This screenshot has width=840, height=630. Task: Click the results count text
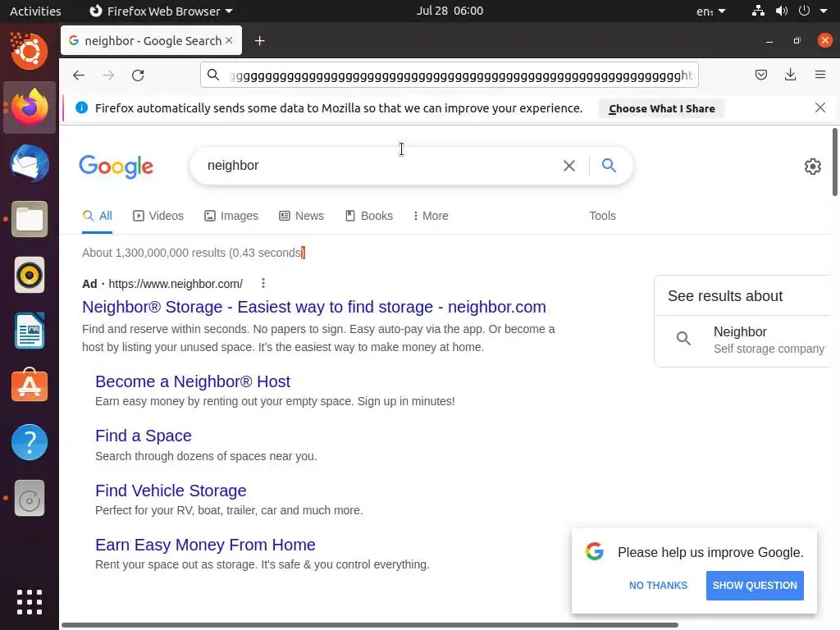pyautogui.click(x=192, y=253)
